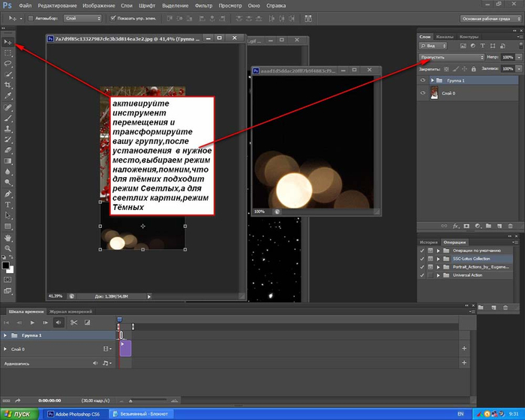Open layer filter Вид dropdown
The height and width of the screenshot is (420, 525).
point(433,46)
